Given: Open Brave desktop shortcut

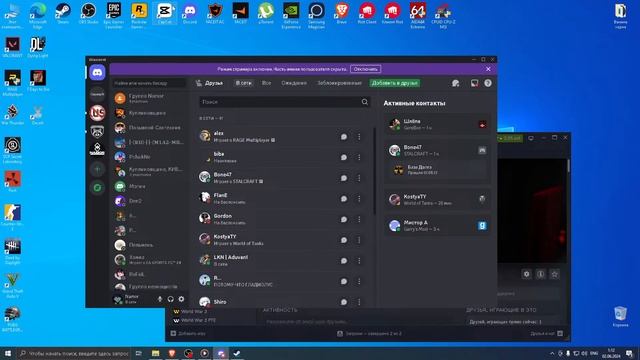Looking at the screenshot, I should (342, 13).
